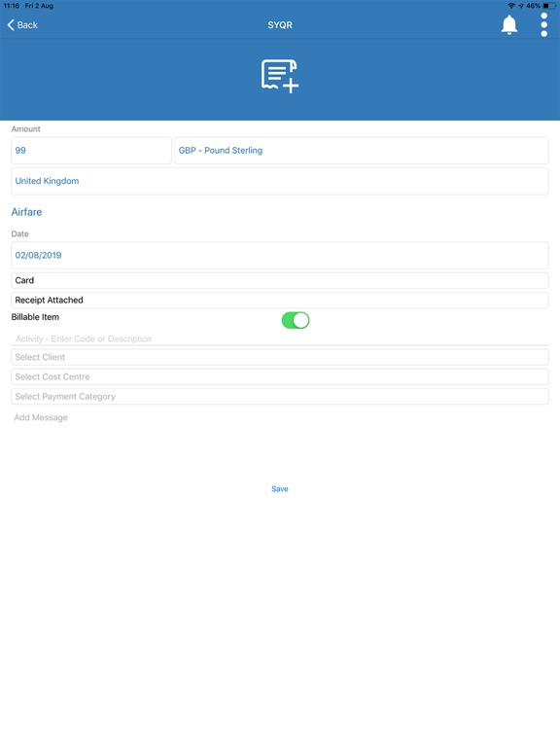Tap the Billable Item label
The width and height of the screenshot is (560, 747).
click(x=35, y=317)
